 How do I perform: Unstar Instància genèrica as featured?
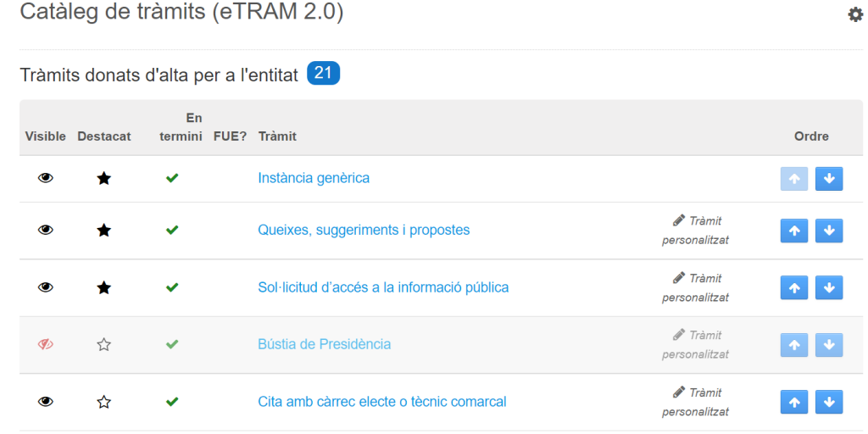pyautogui.click(x=103, y=178)
